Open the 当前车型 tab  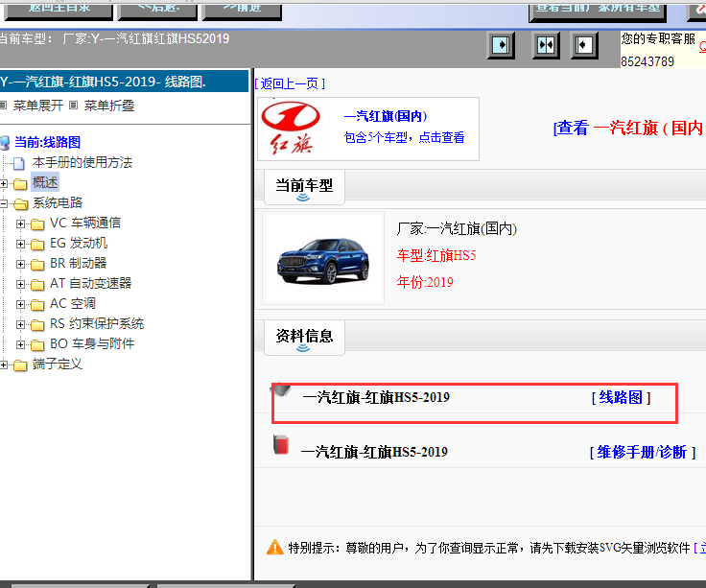pyautogui.click(x=304, y=187)
